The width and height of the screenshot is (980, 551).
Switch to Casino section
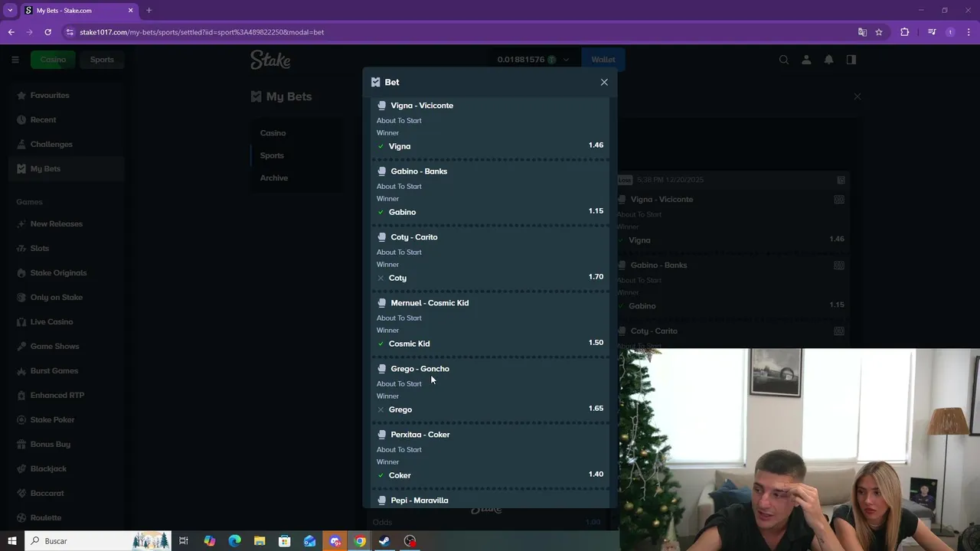[x=53, y=60]
